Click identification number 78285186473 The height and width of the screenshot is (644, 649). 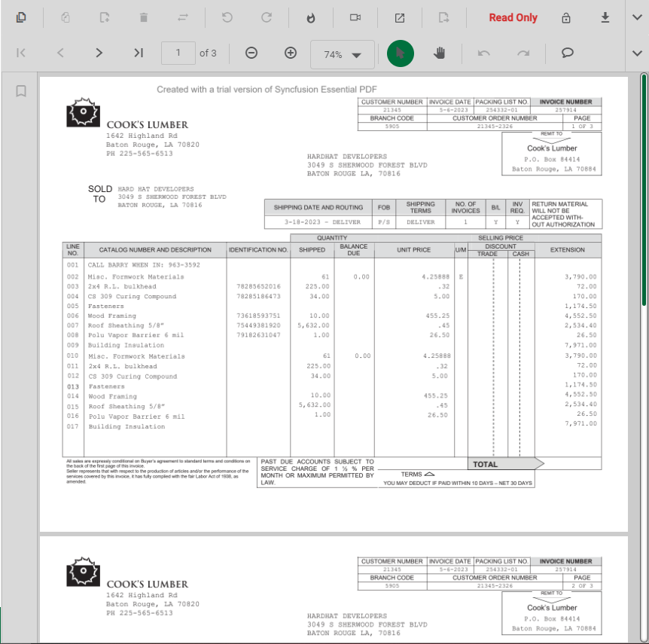click(258, 297)
